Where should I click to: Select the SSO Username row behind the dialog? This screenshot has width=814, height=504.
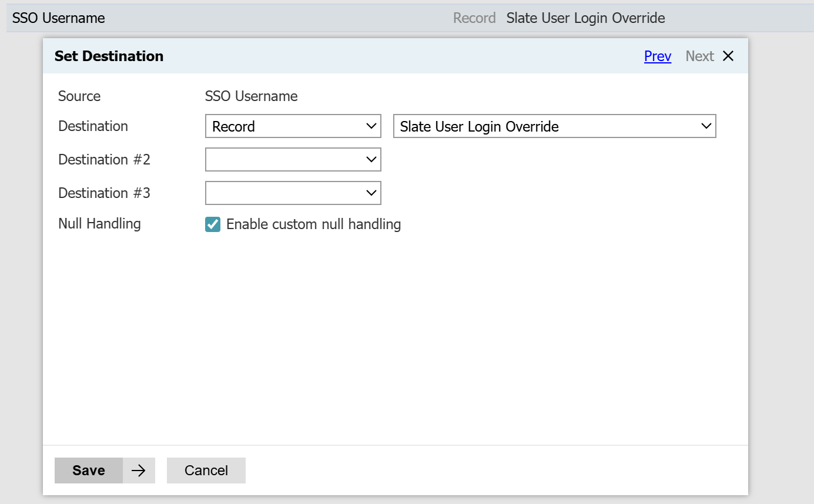pyautogui.click(x=59, y=18)
